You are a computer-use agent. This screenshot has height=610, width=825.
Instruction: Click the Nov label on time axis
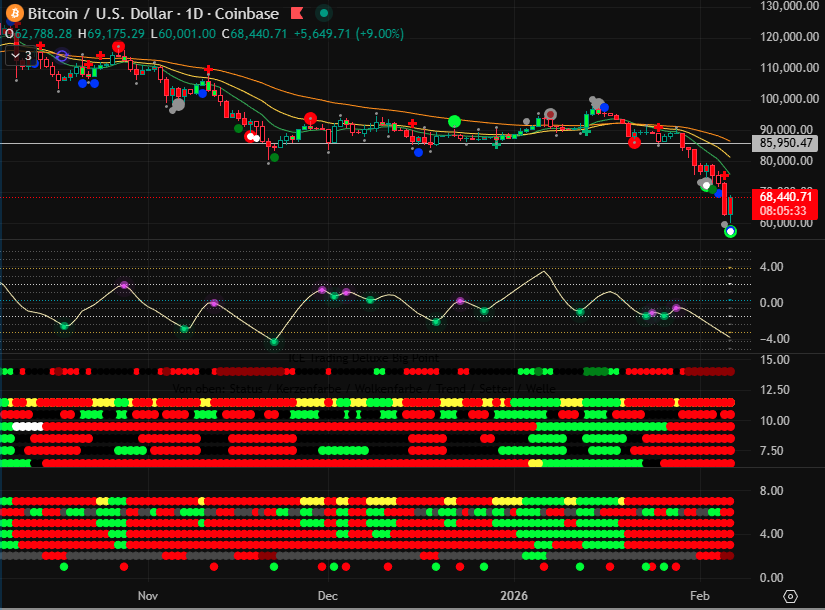(148, 595)
